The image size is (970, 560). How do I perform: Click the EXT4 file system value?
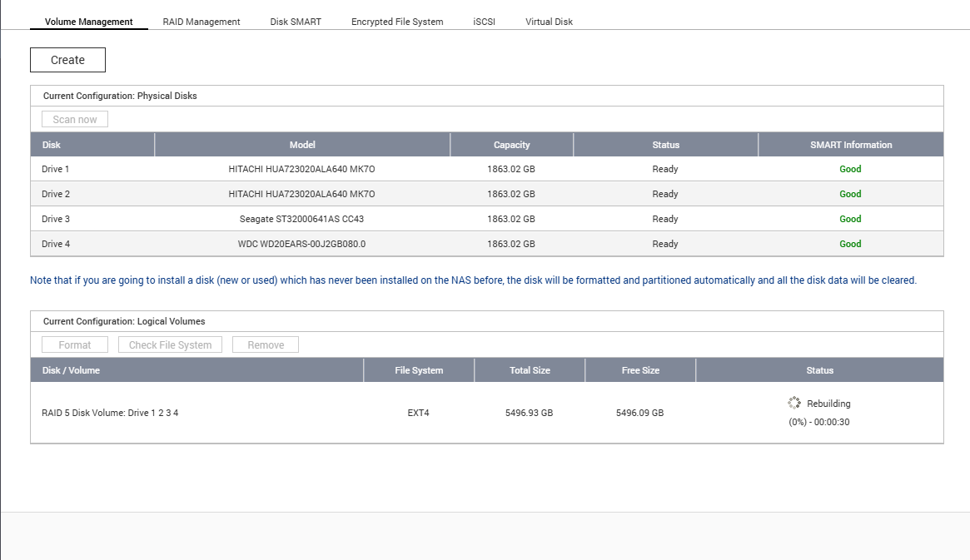(418, 412)
